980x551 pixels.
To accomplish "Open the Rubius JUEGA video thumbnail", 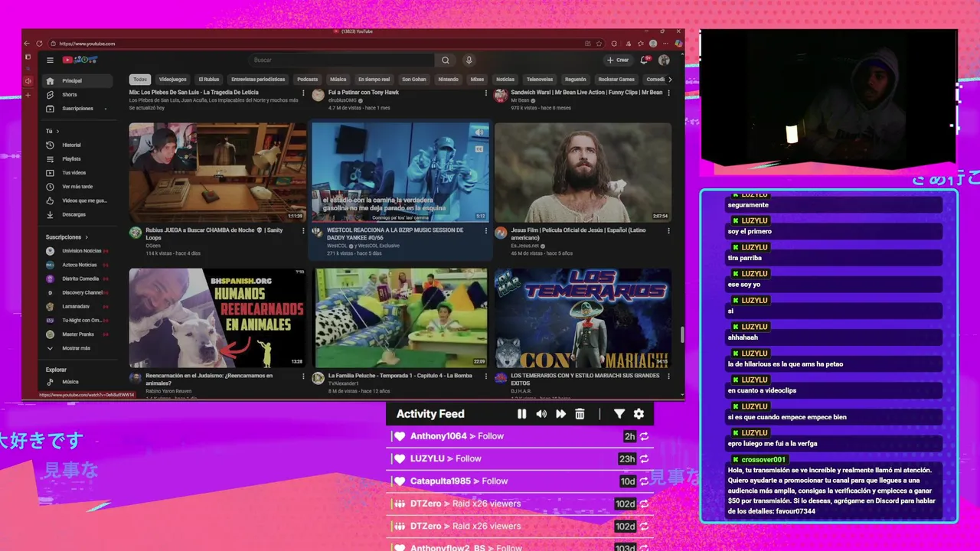I will [x=217, y=173].
